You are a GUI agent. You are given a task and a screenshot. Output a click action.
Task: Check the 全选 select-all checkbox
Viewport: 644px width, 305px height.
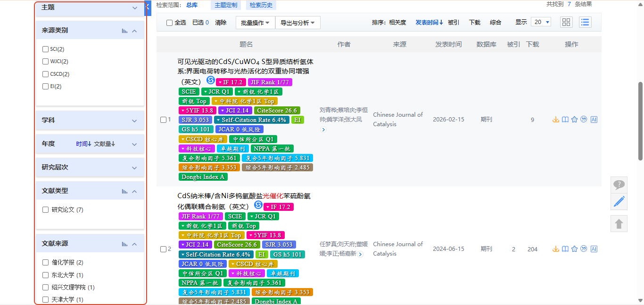point(169,23)
